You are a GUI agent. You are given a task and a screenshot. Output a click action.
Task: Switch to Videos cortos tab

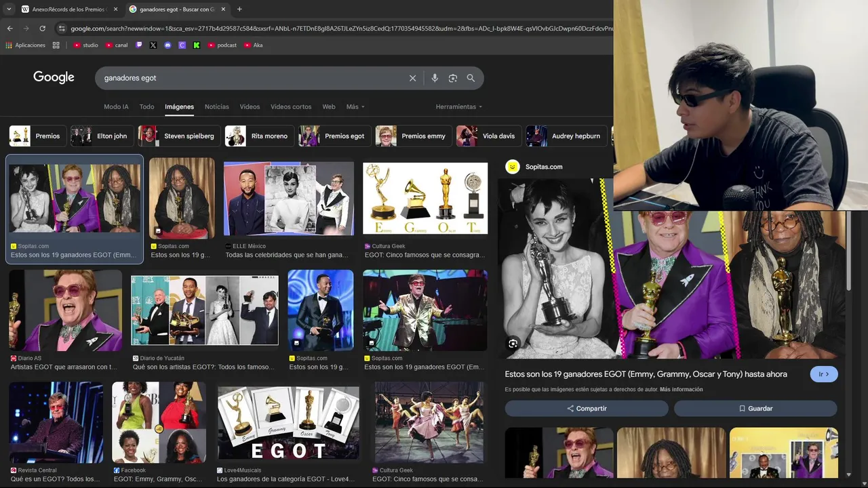(x=291, y=106)
